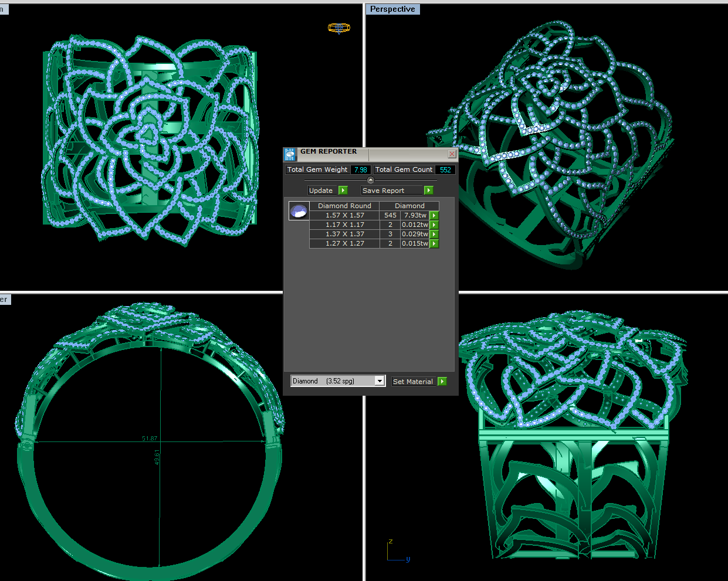This screenshot has height=581, width=728.
Task: Click the count 3 cell in 1.37 row
Action: 390,234
